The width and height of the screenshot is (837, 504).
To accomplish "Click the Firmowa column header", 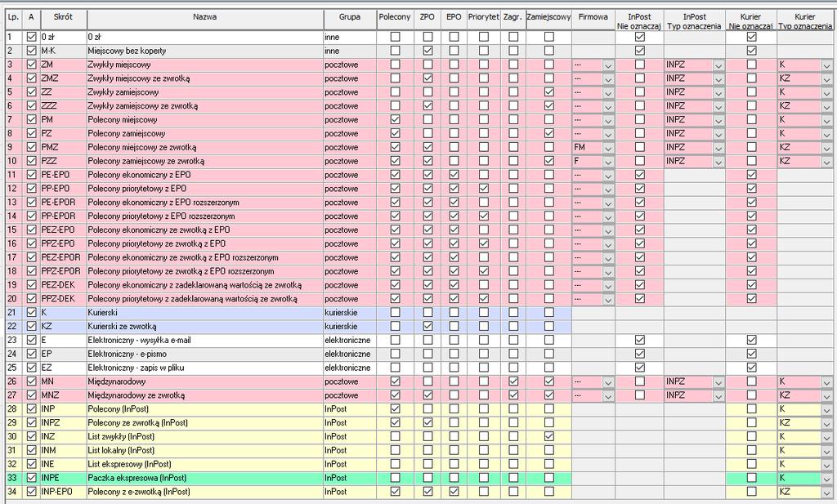I will pyautogui.click(x=593, y=20).
